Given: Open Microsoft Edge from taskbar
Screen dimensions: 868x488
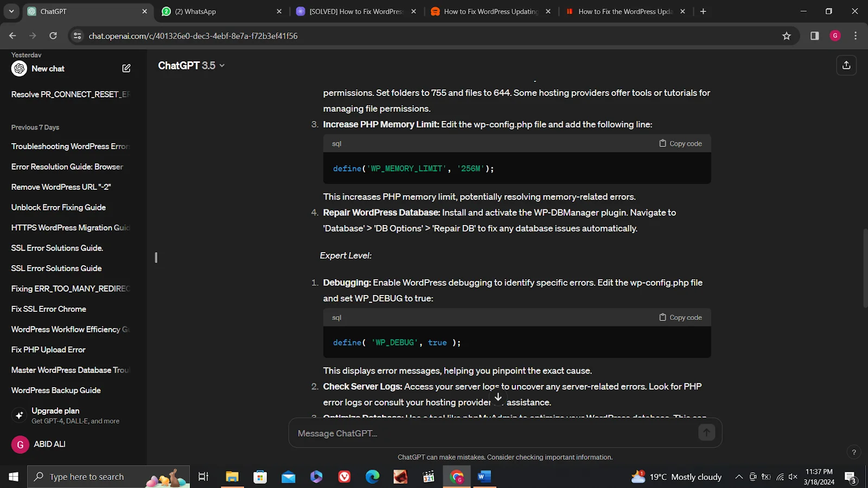Looking at the screenshot, I should tap(373, 477).
